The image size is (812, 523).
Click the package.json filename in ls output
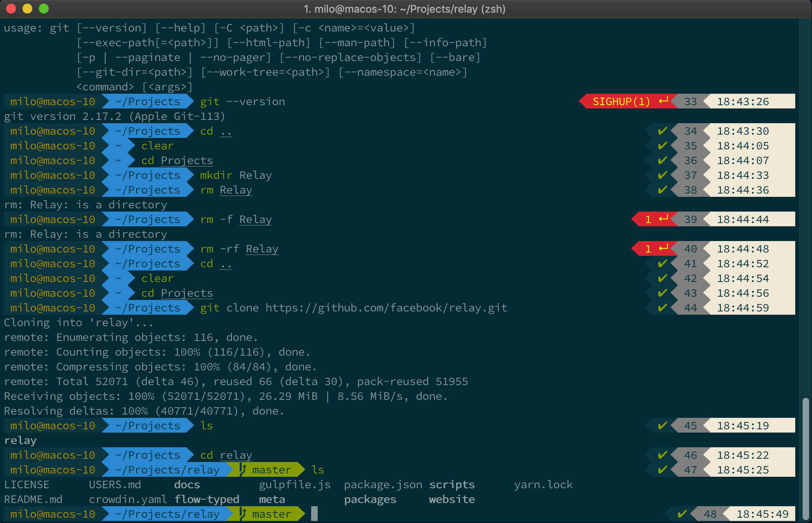tap(383, 485)
